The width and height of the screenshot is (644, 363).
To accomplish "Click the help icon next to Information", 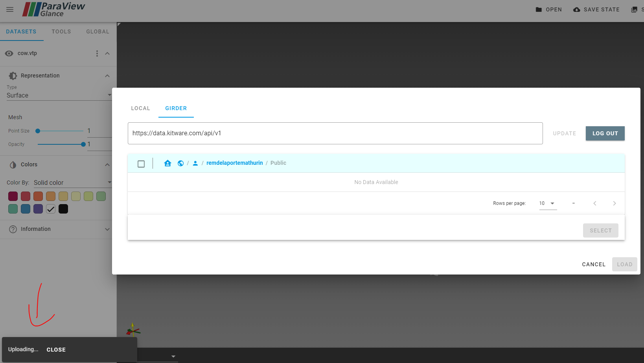I will click(x=13, y=229).
